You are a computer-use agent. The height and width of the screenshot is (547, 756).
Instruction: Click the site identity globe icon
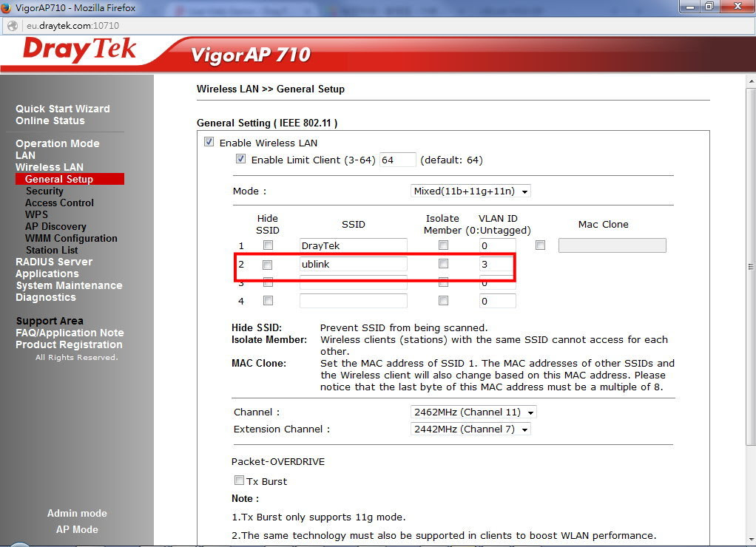(13, 26)
